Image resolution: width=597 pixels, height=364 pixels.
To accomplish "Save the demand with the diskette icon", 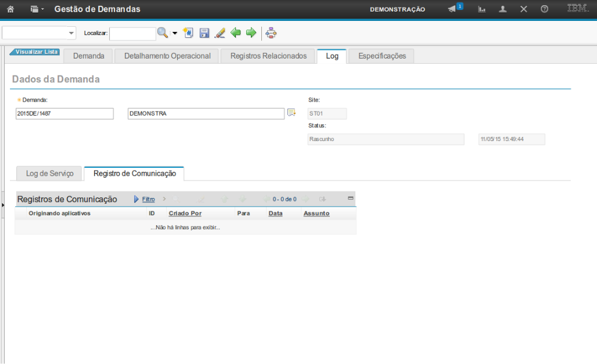I will pos(204,33).
